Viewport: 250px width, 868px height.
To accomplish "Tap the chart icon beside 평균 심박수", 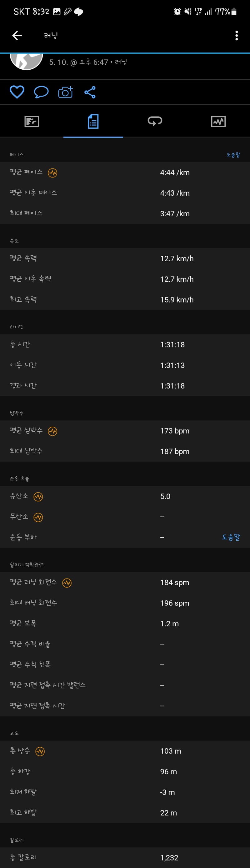I will click(52, 431).
